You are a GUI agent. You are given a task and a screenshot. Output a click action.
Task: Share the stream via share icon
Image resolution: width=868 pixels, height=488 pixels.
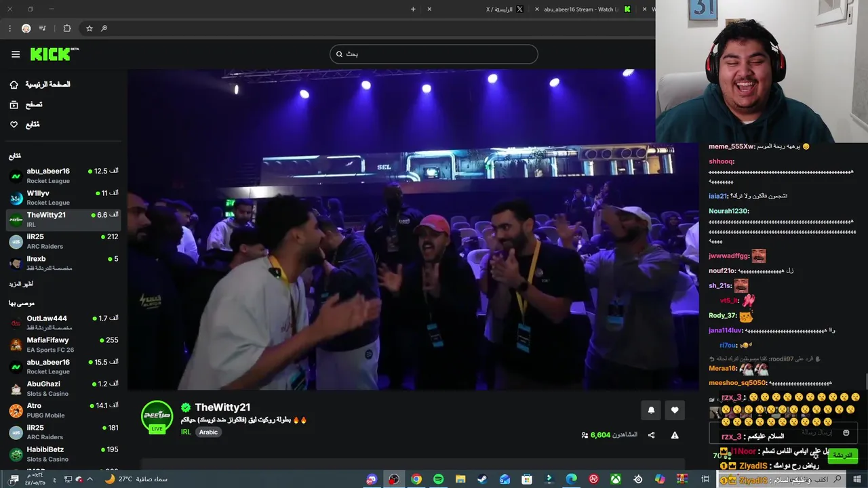click(x=651, y=435)
